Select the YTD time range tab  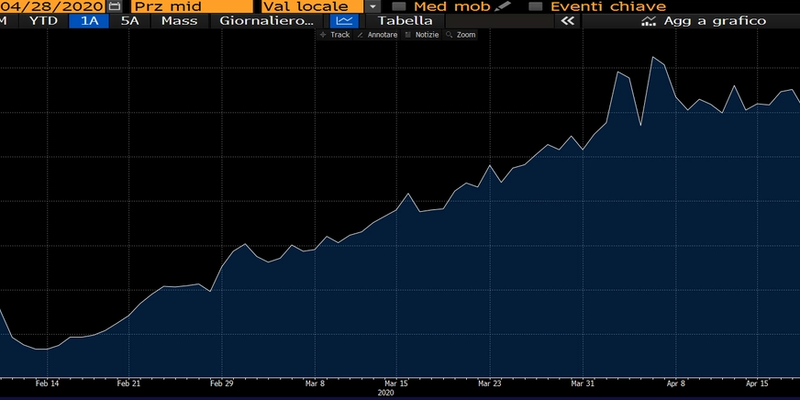[43, 21]
